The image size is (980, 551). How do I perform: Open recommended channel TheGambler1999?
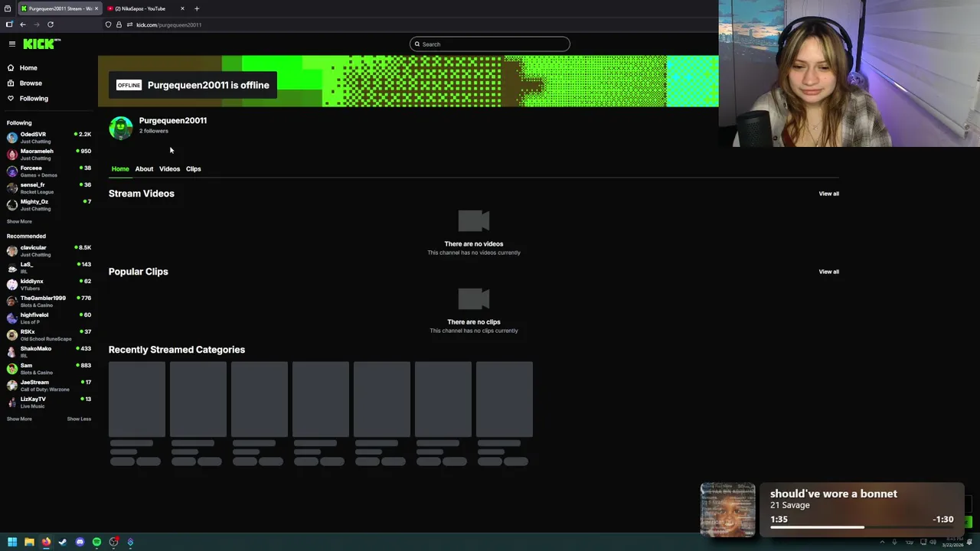pos(49,302)
